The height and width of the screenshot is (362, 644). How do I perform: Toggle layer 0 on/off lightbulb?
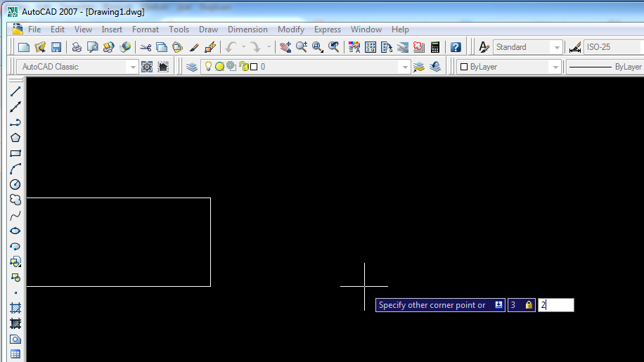pos(208,67)
